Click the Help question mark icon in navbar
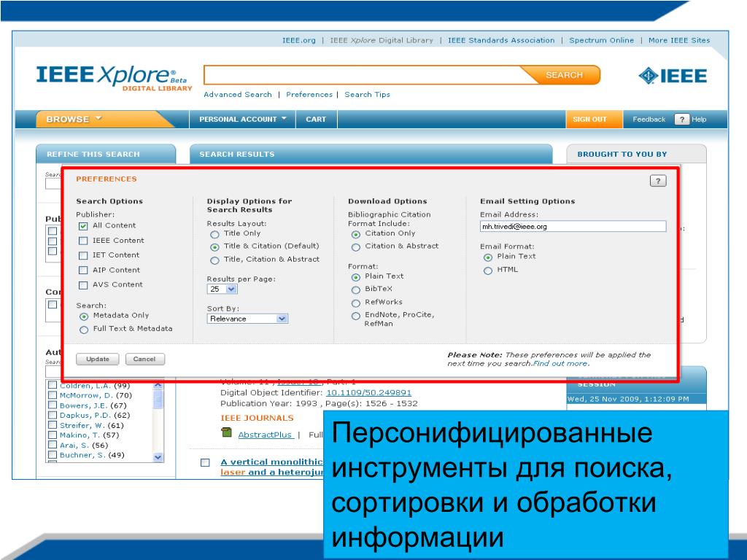Image resolution: width=747 pixels, height=560 pixels. coord(682,120)
